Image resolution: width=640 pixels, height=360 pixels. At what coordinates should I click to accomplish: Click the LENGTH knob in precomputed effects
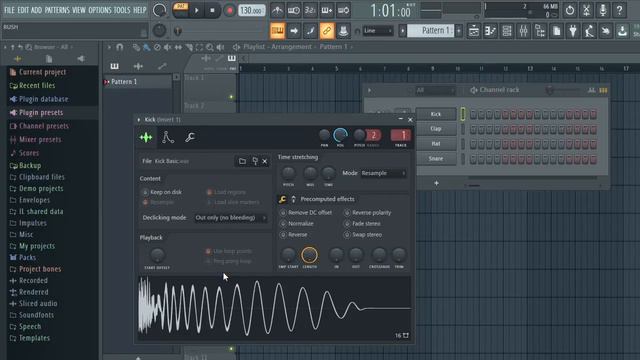click(309, 255)
